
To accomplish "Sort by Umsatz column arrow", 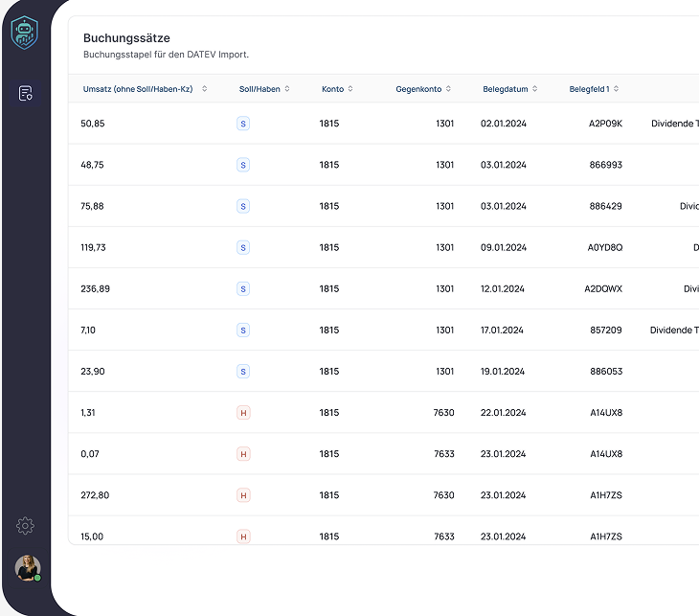I will click(204, 89).
